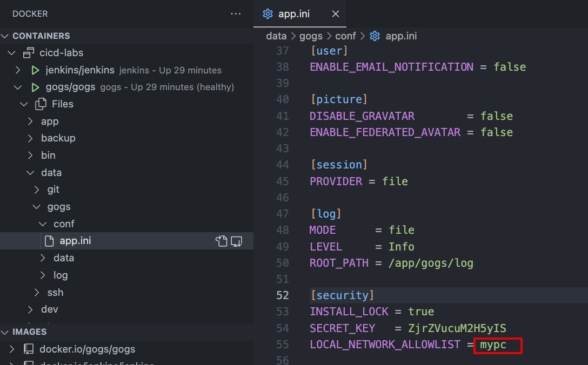Select the gogs/gogs container row
Screen dimensions: 588x365
127,87
